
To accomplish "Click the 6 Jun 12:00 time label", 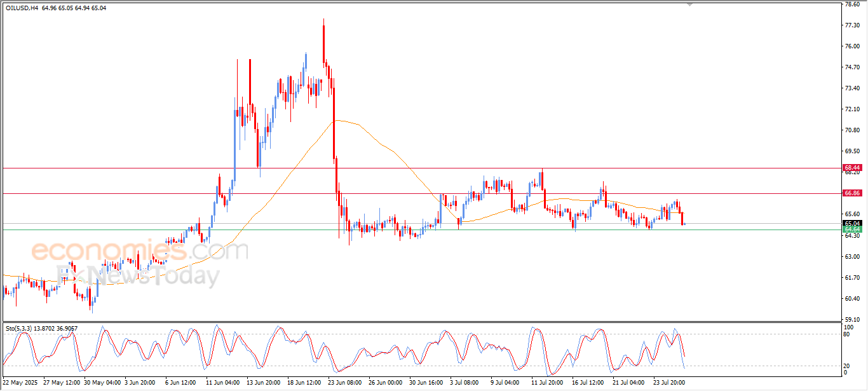I will point(180,383).
